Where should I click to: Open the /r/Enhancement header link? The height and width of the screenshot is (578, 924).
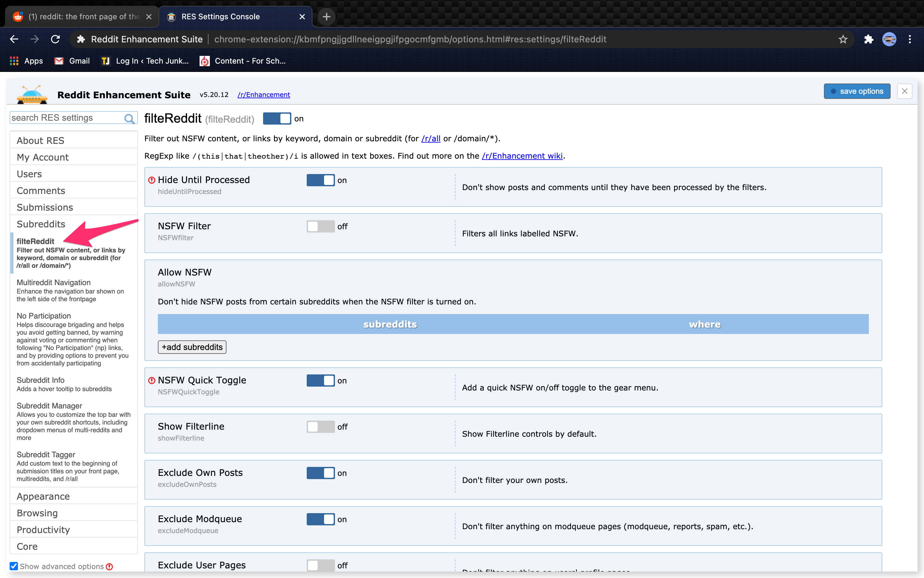point(264,94)
